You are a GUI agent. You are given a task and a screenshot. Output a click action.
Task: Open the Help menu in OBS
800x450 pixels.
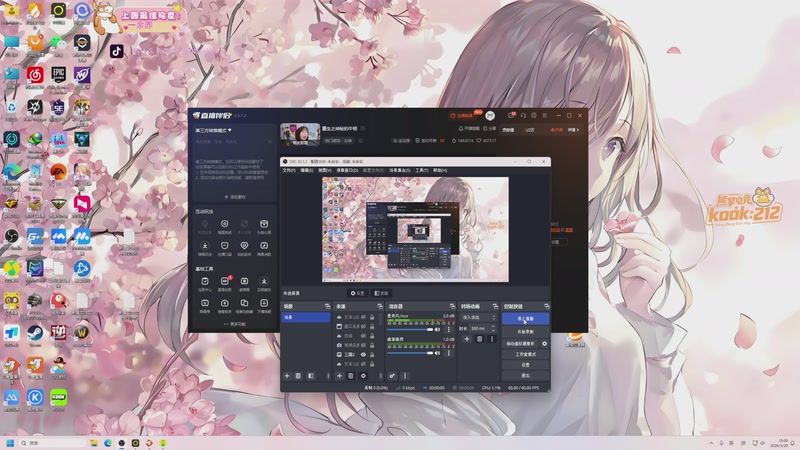(x=440, y=170)
